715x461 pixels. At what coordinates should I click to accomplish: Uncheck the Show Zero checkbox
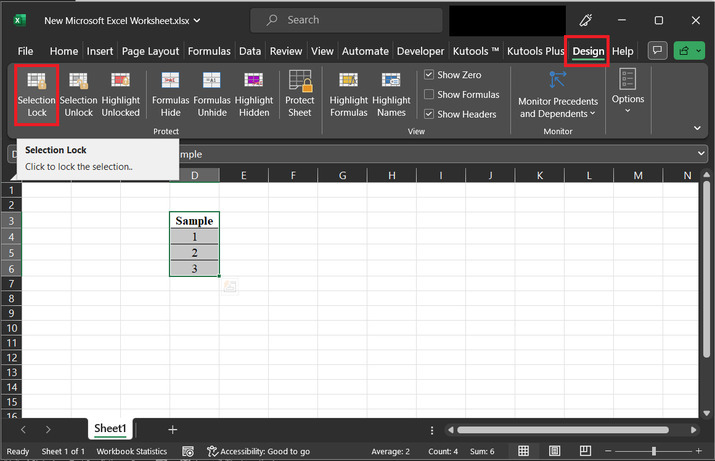click(x=429, y=75)
